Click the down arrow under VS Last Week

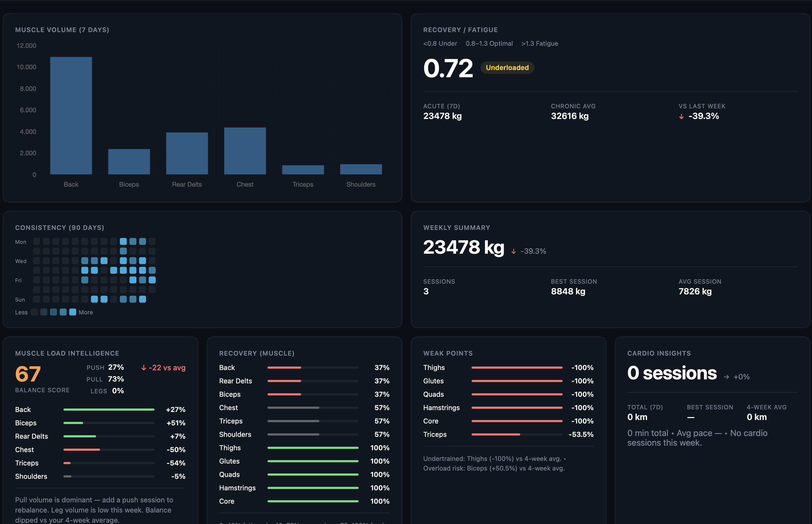(x=681, y=116)
